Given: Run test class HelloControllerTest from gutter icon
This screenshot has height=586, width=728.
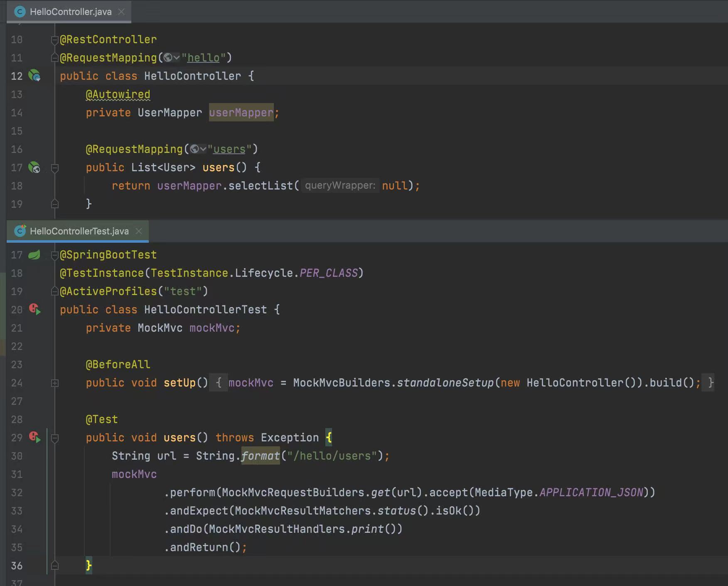Looking at the screenshot, I should [35, 309].
